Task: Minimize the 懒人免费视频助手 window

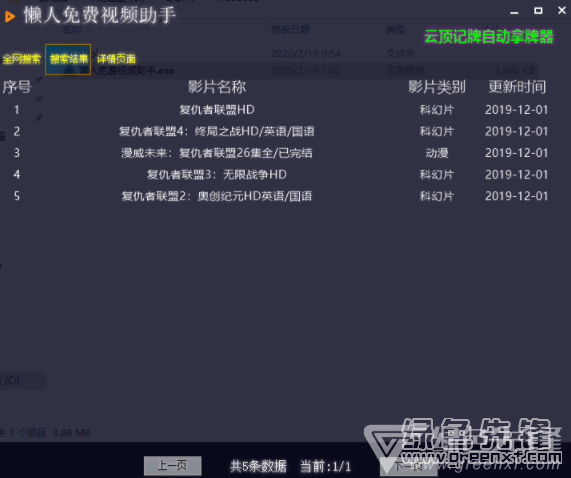Action: [514, 12]
